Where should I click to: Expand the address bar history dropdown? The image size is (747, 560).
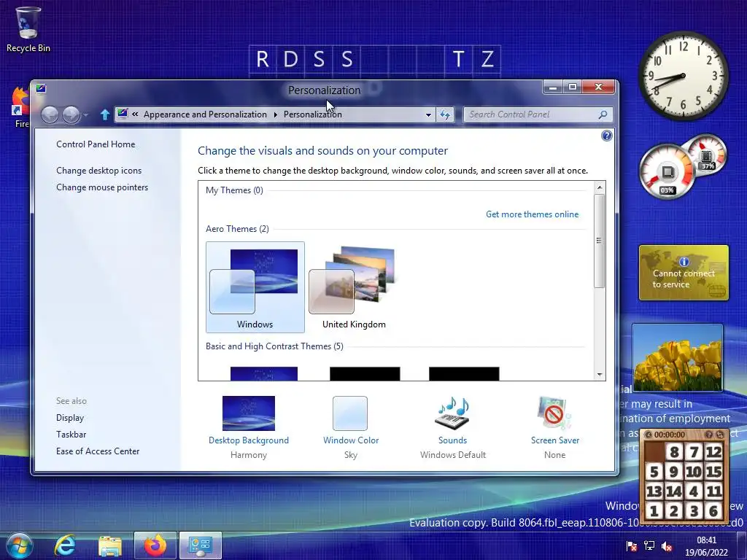[428, 114]
